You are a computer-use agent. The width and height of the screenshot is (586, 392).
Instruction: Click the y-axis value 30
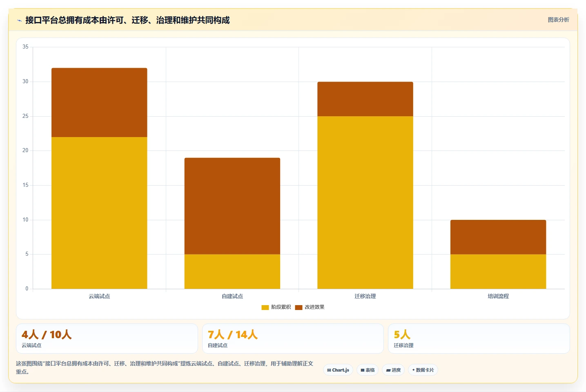pyautogui.click(x=25, y=82)
